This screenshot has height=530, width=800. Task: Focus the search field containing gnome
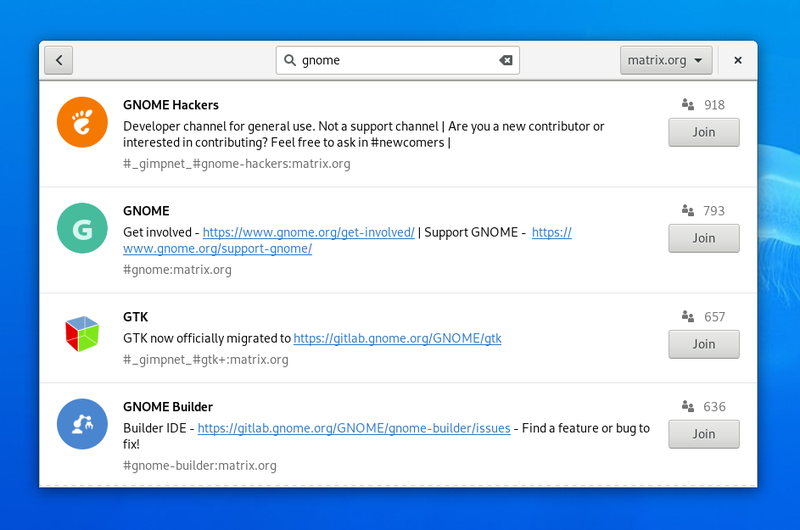397,60
